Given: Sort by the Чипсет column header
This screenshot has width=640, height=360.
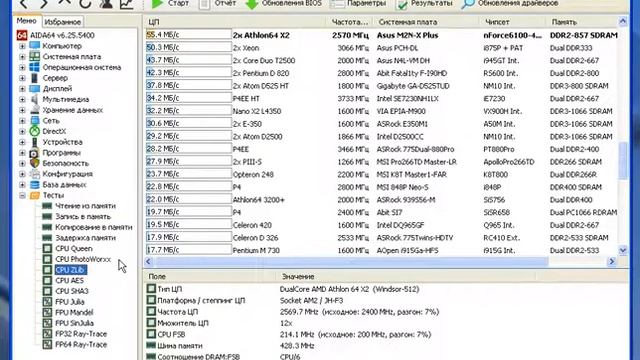Looking at the screenshot, I should click(x=511, y=22).
